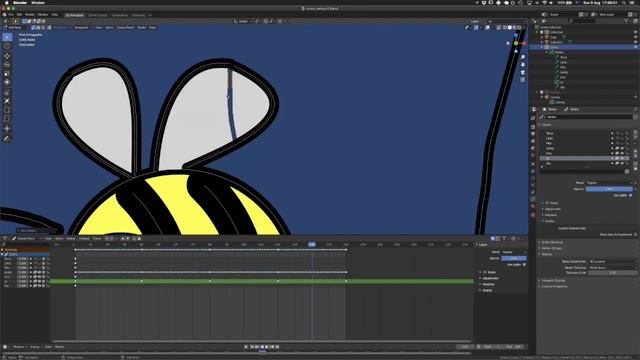This screenshot has width=640, height=360.
Task: Open the Object Data properties tab
Action: pyautogui.click(x=533, y=199)
